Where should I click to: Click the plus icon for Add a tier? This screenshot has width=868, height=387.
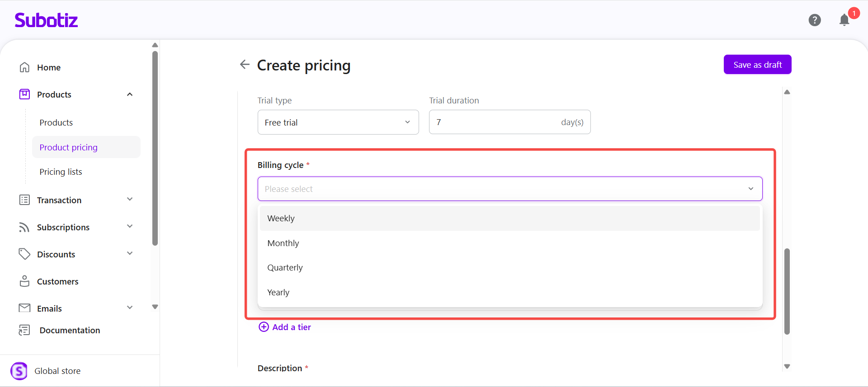point(264,327)
